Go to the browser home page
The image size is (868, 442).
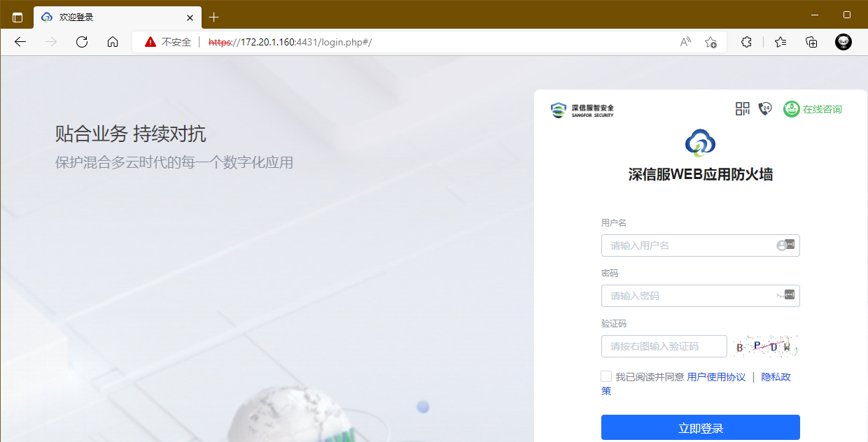click(113, 42)
